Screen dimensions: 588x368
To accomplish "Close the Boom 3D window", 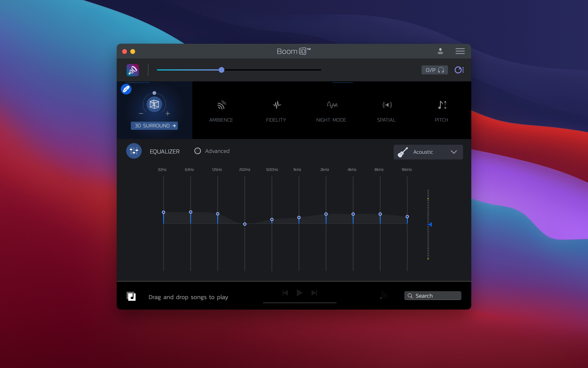I will click(125, 51).
